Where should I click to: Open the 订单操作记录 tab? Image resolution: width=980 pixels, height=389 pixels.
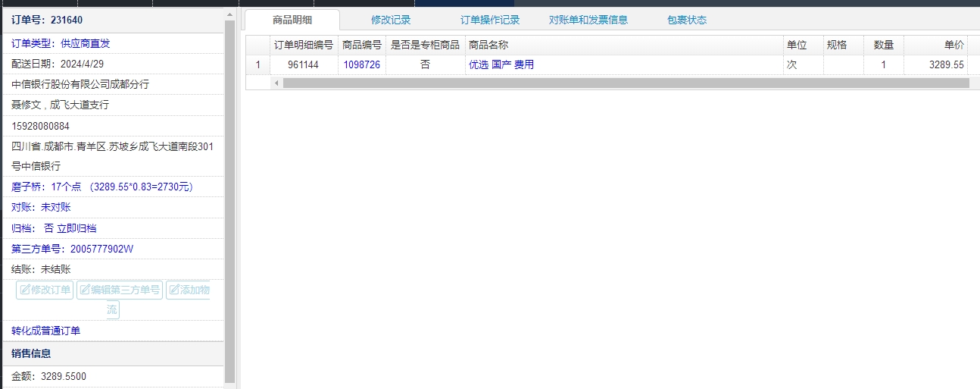tap(490, 20)
